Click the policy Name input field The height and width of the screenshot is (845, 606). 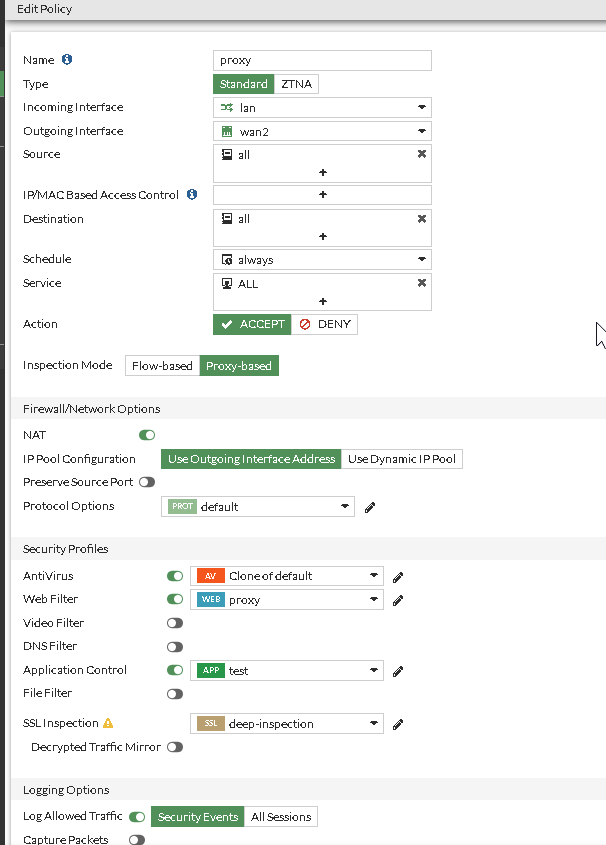322,60
